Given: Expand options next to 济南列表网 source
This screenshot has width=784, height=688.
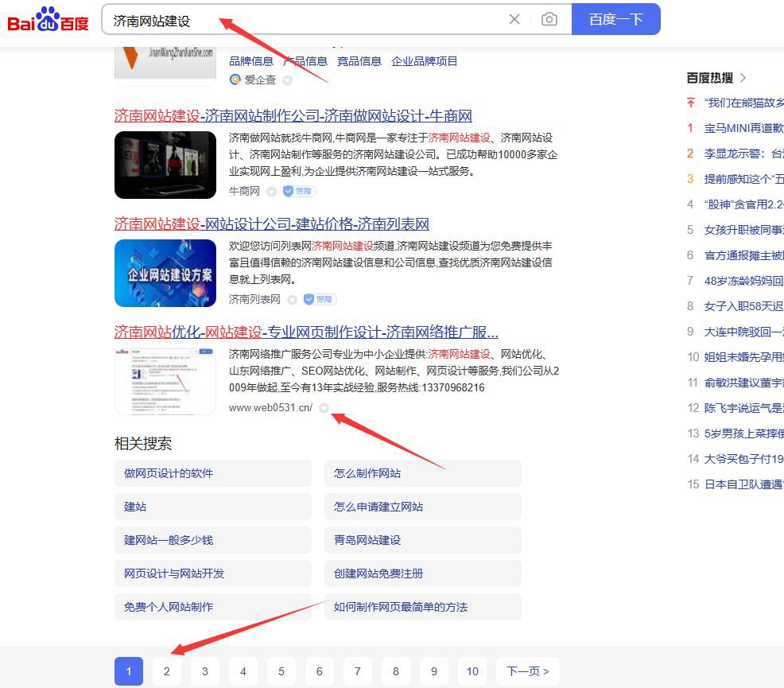Looking at the screenshot, I should click(293, 300).
